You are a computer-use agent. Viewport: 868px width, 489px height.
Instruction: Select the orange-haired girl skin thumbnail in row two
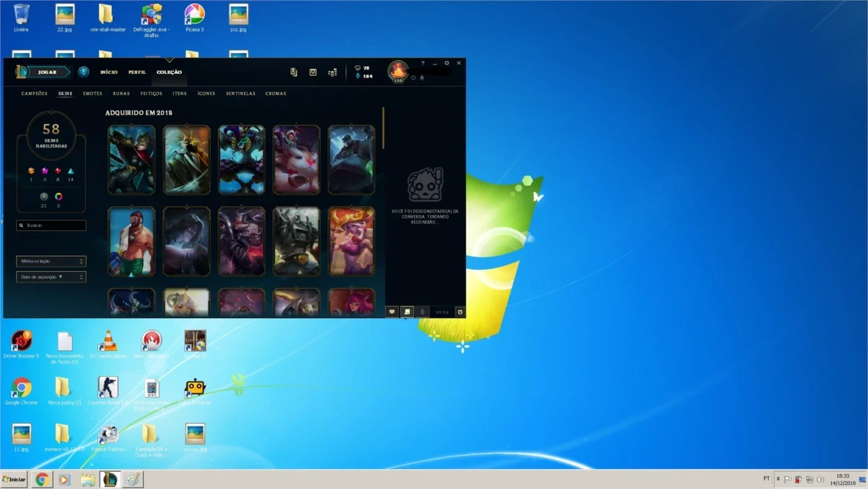pyautogui.click(x=352, y=241)
